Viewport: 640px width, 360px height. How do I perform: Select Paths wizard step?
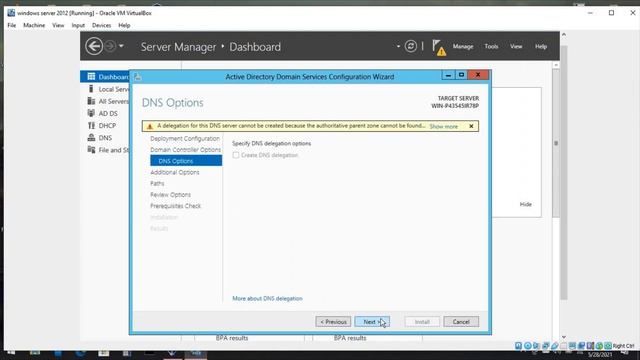point(157,183)
